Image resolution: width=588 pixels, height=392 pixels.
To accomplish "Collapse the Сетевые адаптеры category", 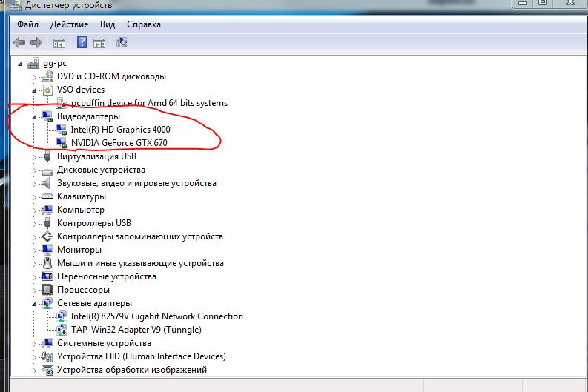I will pyautogui.click(x=34, y=303).
